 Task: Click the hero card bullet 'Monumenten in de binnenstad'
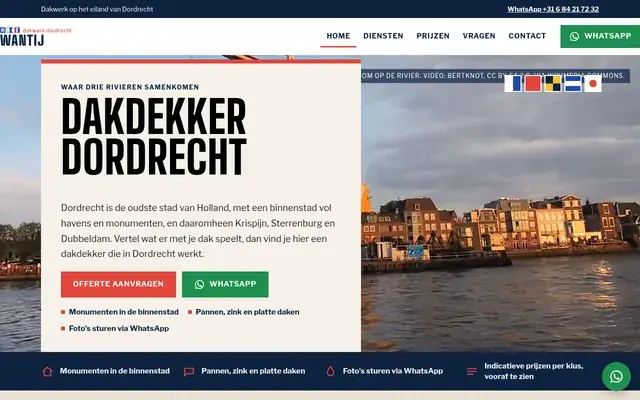coord(124,312)
